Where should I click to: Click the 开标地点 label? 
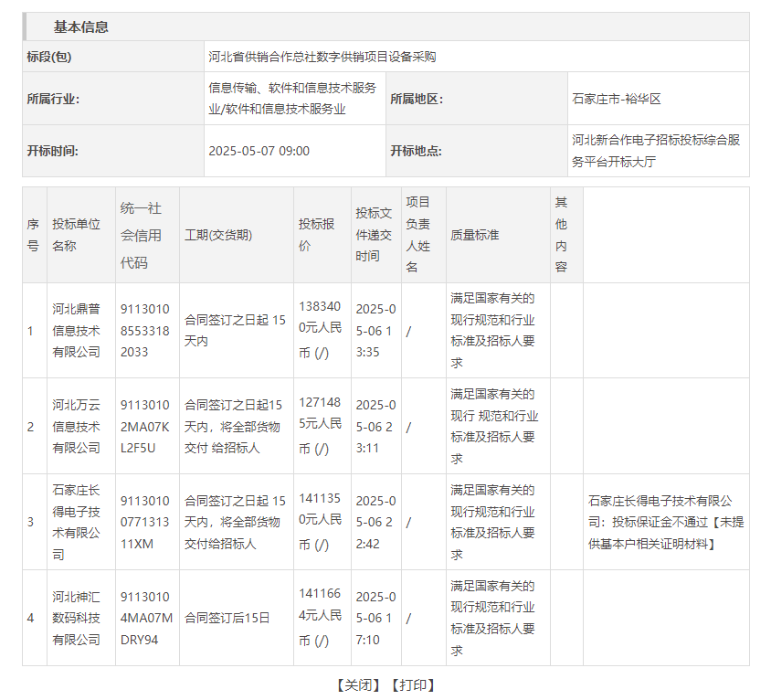coord(417,151)
